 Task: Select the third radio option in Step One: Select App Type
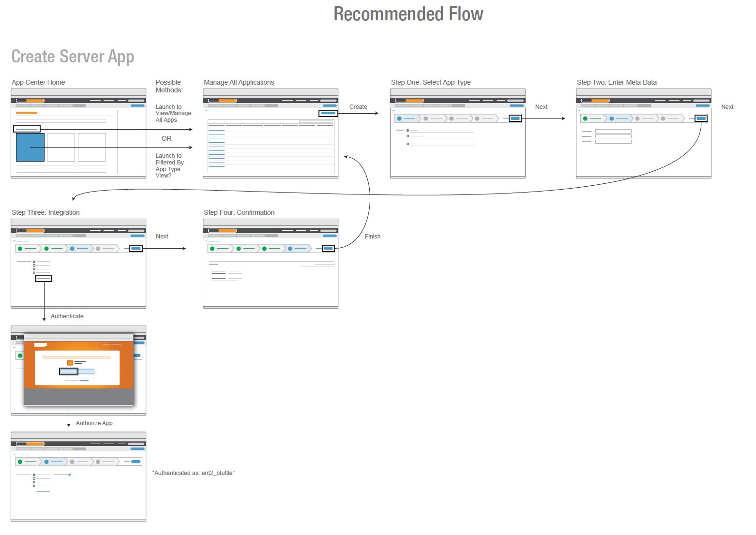point(408,144)
